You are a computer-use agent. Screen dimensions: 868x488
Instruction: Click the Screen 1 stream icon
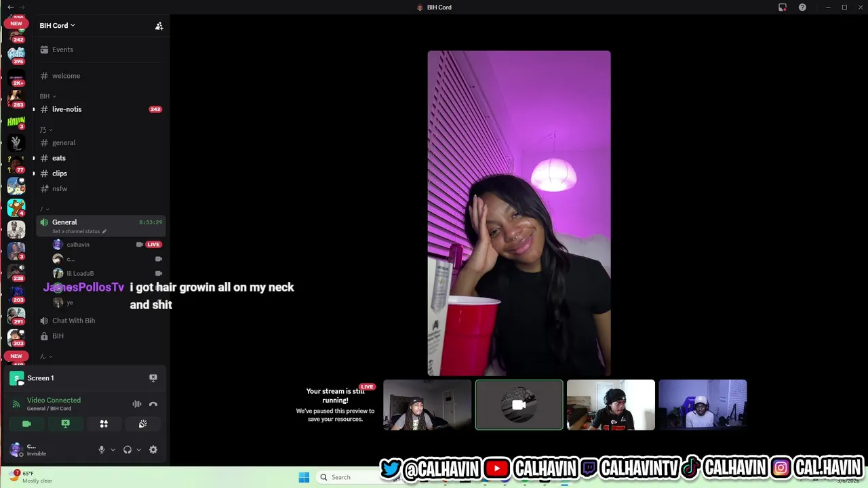(x=17, y=378)
